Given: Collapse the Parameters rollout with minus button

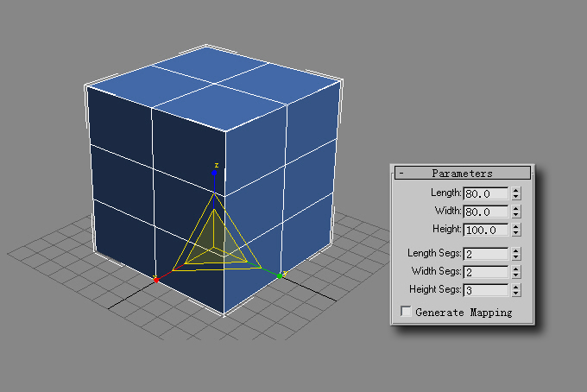Looking at the screenshot, I should pyautogui.click(x=401, y=174).
